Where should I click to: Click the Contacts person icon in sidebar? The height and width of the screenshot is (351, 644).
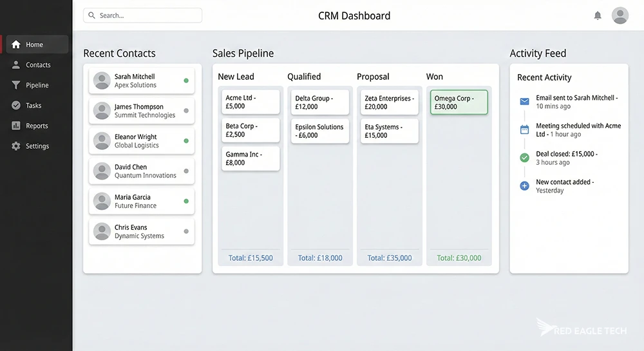click(16, 65)
